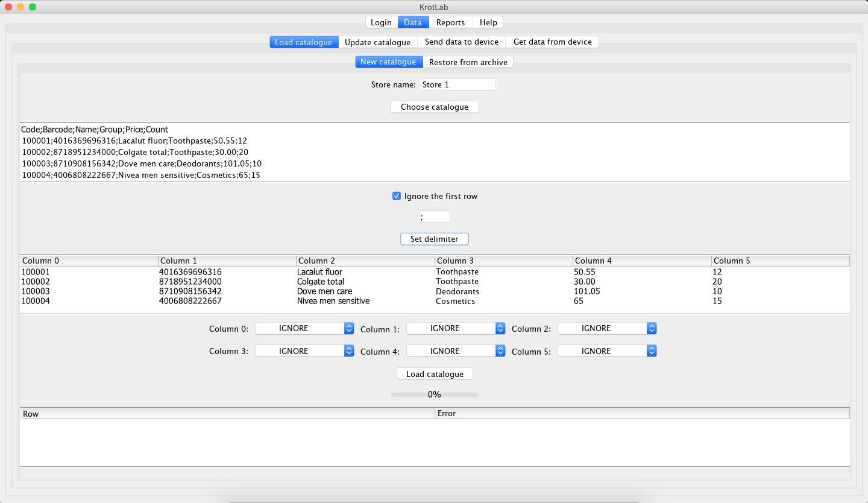868x503 pixels.
Task: Click the Column 0 table header
Action: click(89, 261)
